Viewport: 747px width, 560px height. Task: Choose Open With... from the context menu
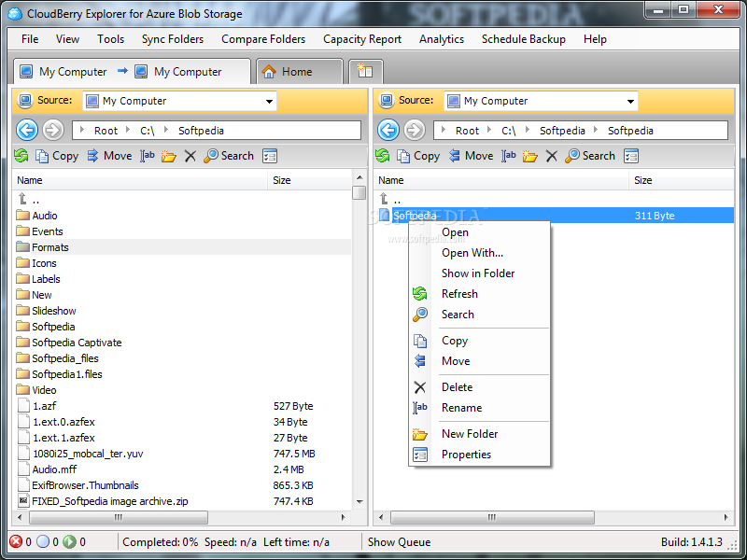pyautogui.click(x=479, y=253)
